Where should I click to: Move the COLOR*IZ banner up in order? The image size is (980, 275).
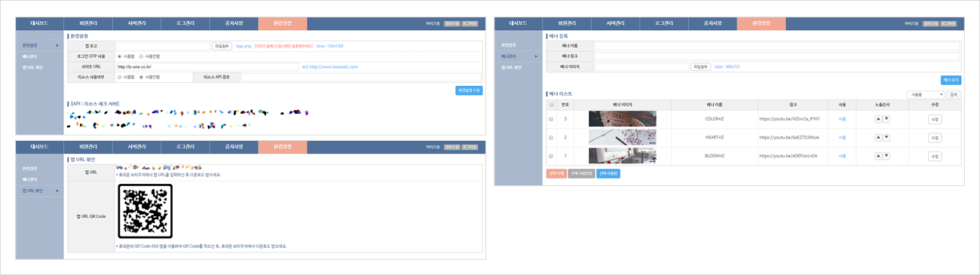click(878, 119)
